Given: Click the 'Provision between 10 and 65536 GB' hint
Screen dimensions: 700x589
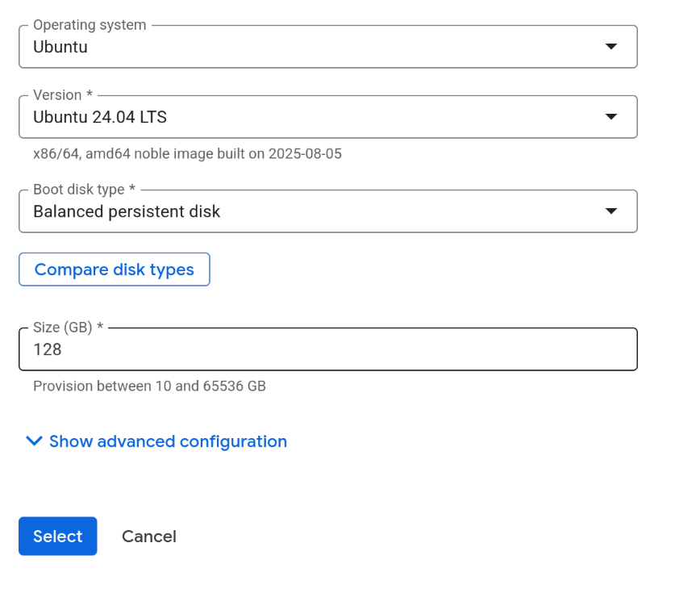Looking at the screenshot, I should click(x=149, y=386).
